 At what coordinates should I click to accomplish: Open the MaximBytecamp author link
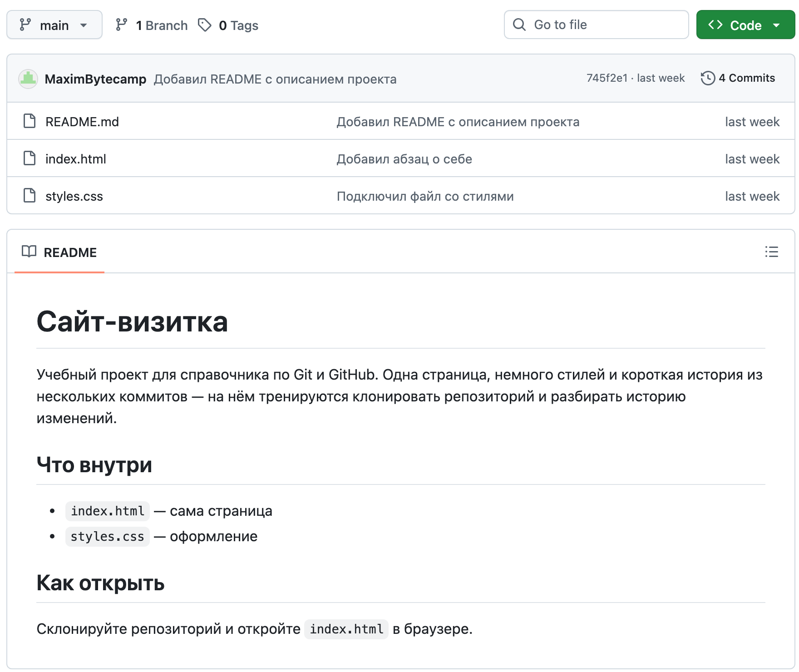pos(95,79)
